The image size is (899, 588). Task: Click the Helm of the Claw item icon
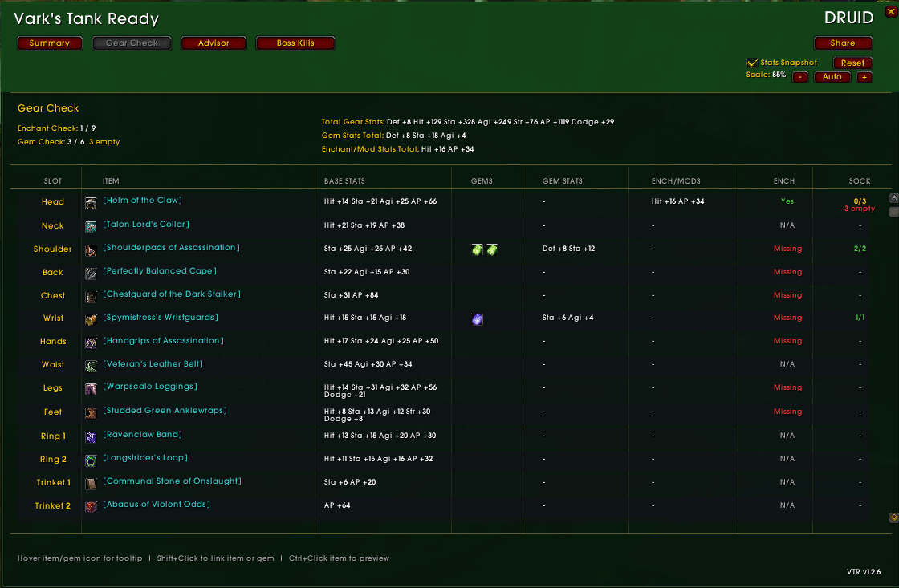(x=91, y=203)
